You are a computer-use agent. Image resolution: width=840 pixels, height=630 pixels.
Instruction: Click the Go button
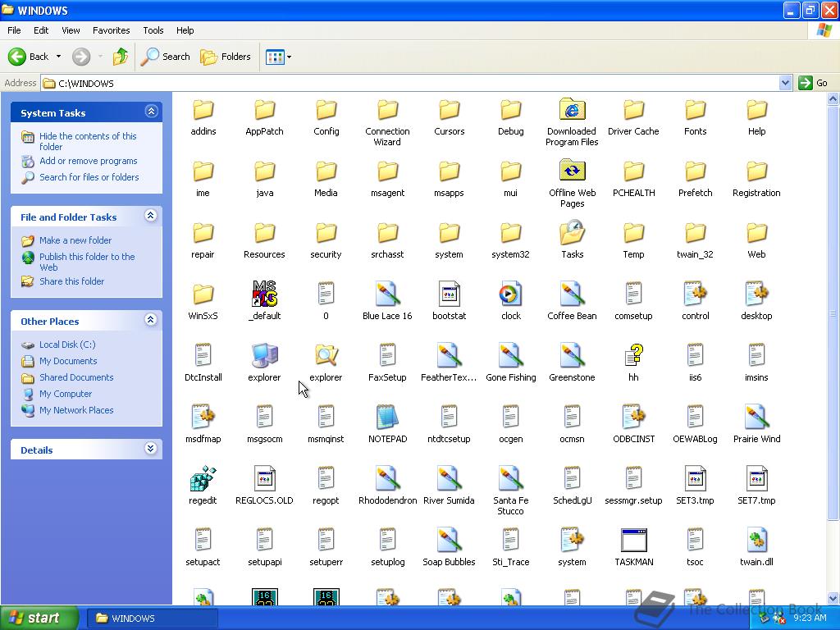pos(813,83)
